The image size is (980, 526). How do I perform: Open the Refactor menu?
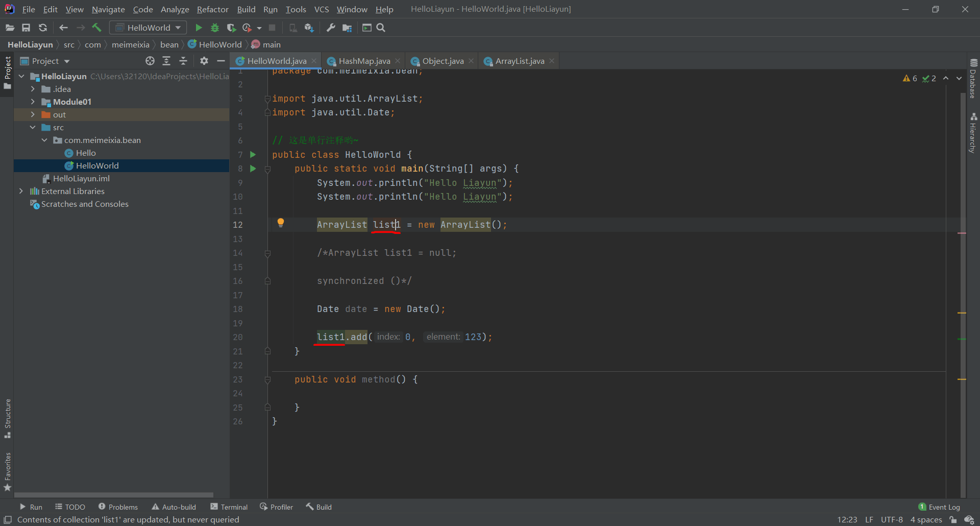pyautogui.click(x=212, y=9)
